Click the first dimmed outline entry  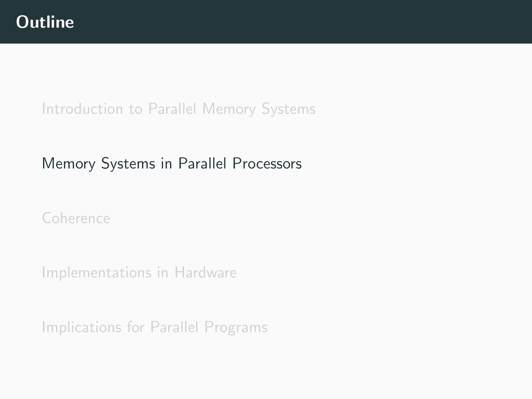click(x=178, y=109)
